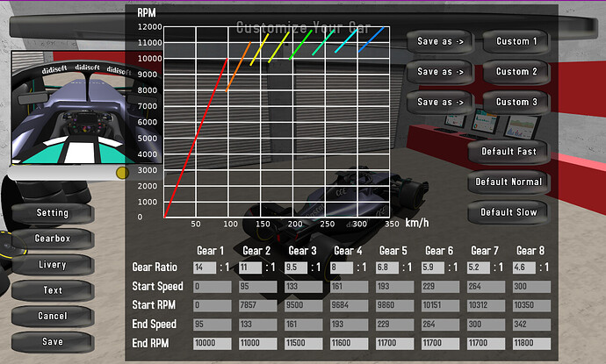Edit Gear 4 ratio field showing 8
Screen dimensions: 606x364
342,268
